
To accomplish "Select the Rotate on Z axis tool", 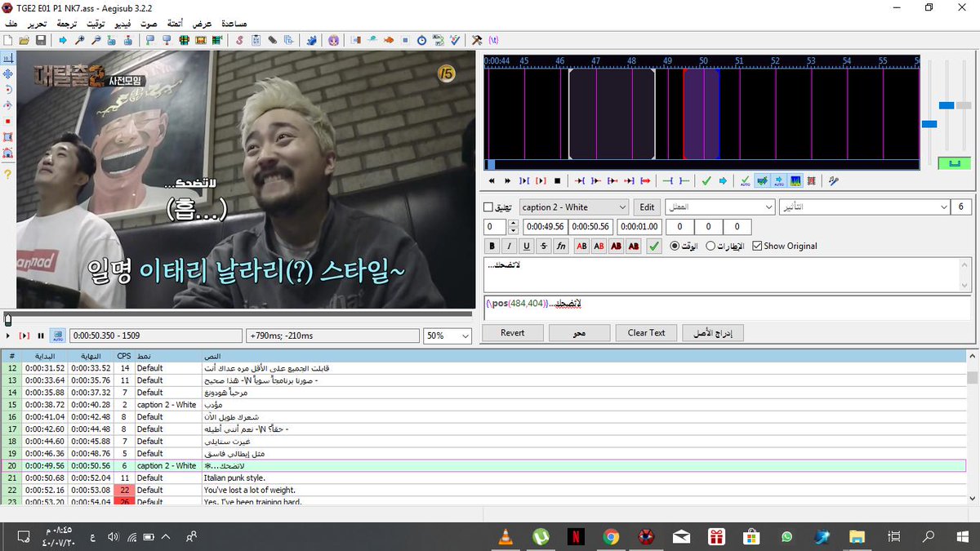I will [7, 90].
